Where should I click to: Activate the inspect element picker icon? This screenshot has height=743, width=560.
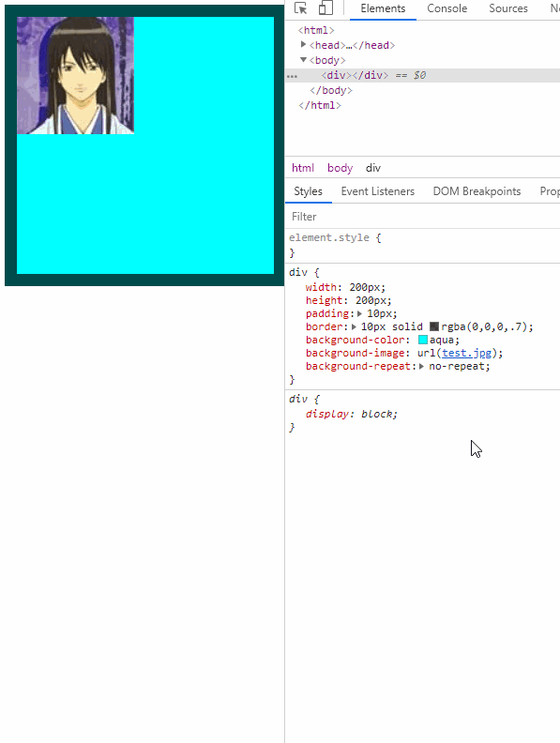pos(301,8)
